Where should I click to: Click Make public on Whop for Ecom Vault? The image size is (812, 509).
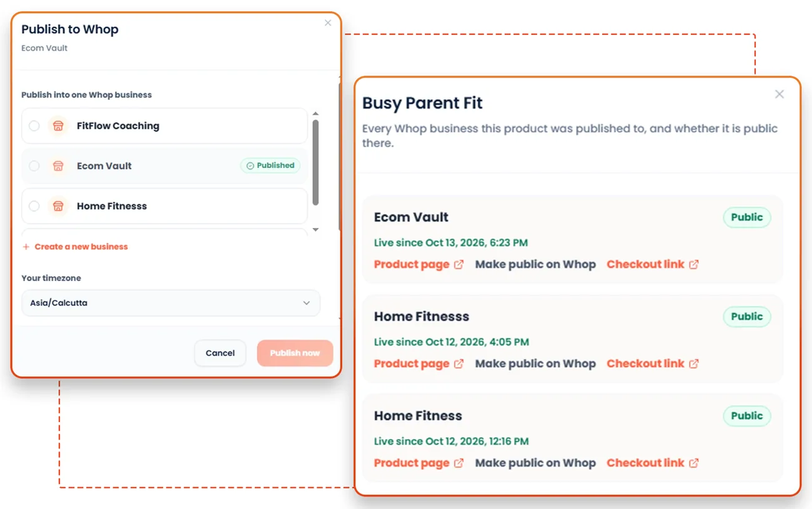(x=535, y=264)
